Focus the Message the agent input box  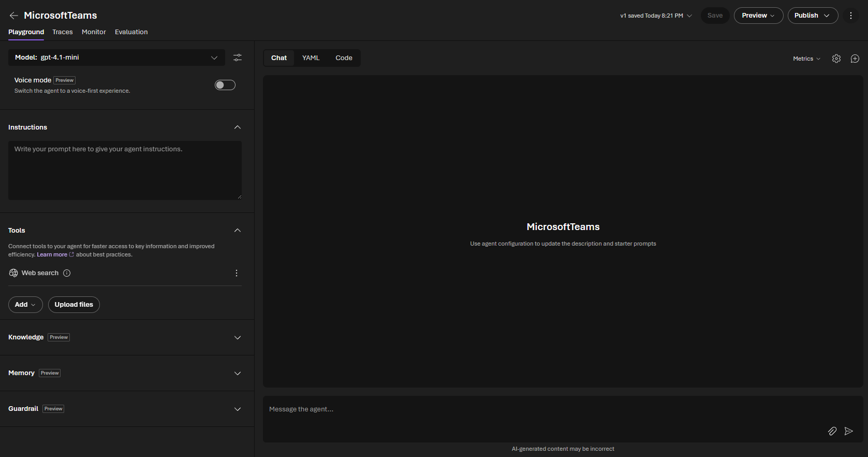coord(563,419)
